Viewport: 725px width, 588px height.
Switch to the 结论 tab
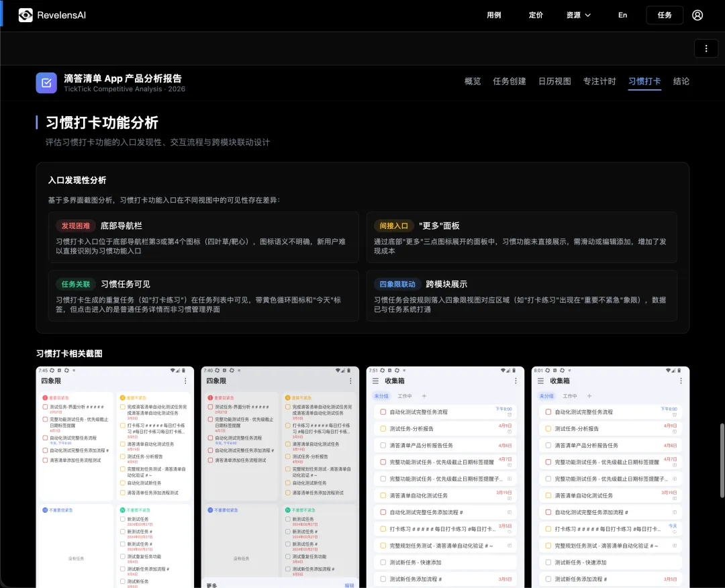(x=681, y=81)
